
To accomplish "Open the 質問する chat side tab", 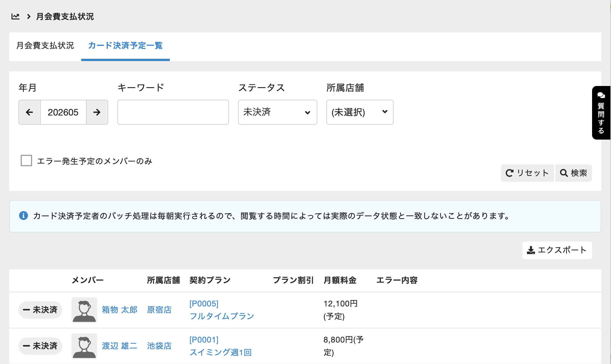I will coord(601,113).
